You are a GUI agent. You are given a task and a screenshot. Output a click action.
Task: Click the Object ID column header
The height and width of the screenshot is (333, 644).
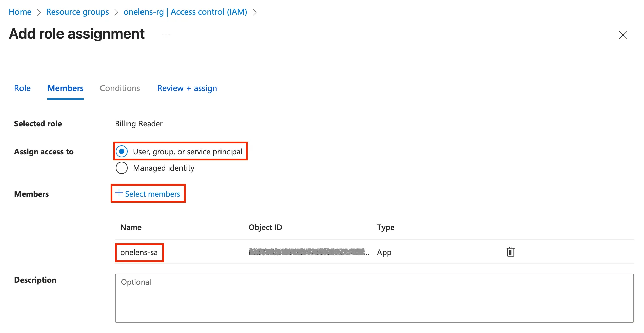coord(265,228)
